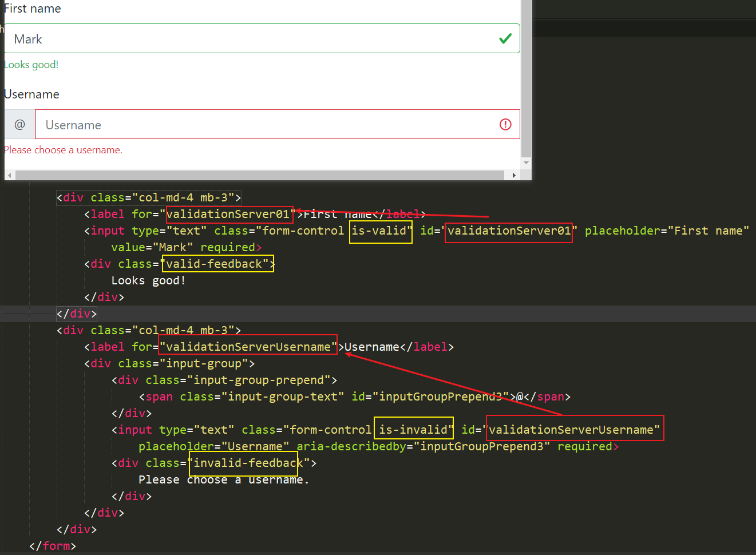This screenshot has height=555, width=756.
Task: Click the @ prepend addon
Action: [20, 124]
